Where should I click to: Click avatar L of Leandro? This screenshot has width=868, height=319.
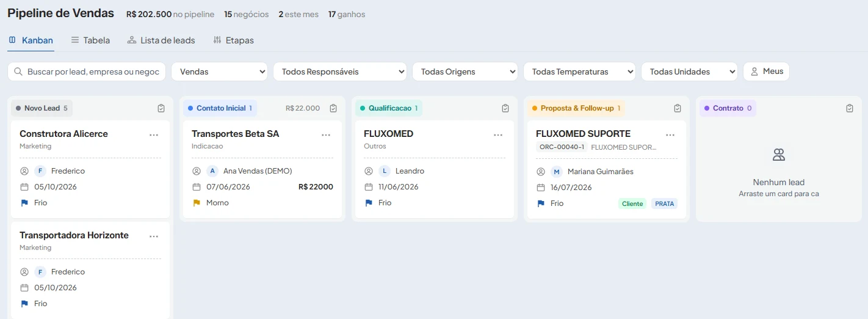[x=385, y=171]
